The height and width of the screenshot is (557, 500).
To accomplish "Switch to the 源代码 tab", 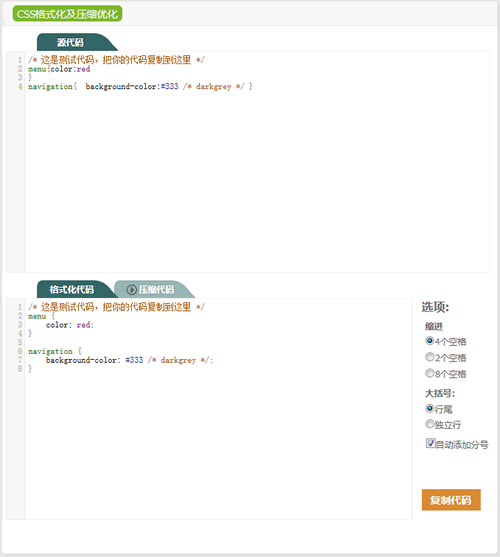I will point(71,42).
